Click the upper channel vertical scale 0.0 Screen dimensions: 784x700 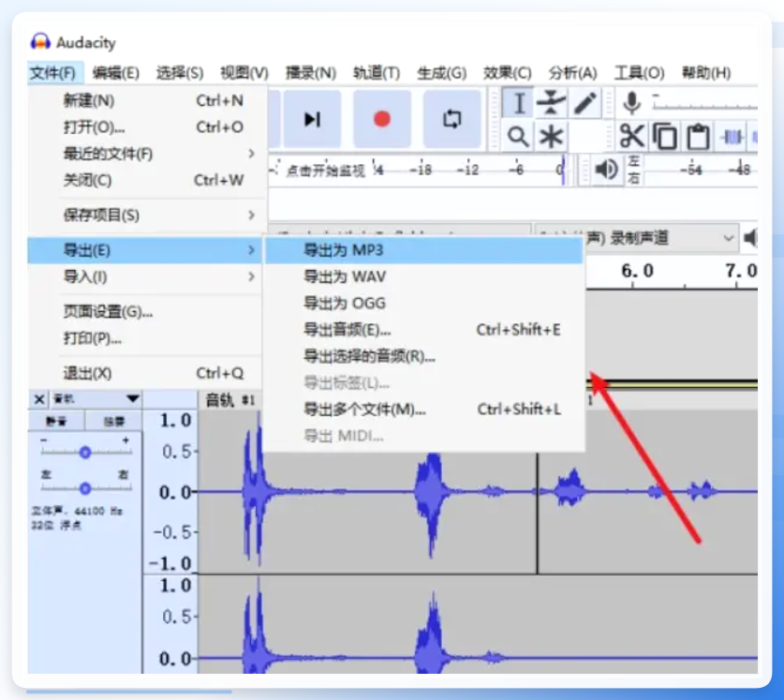175,493
